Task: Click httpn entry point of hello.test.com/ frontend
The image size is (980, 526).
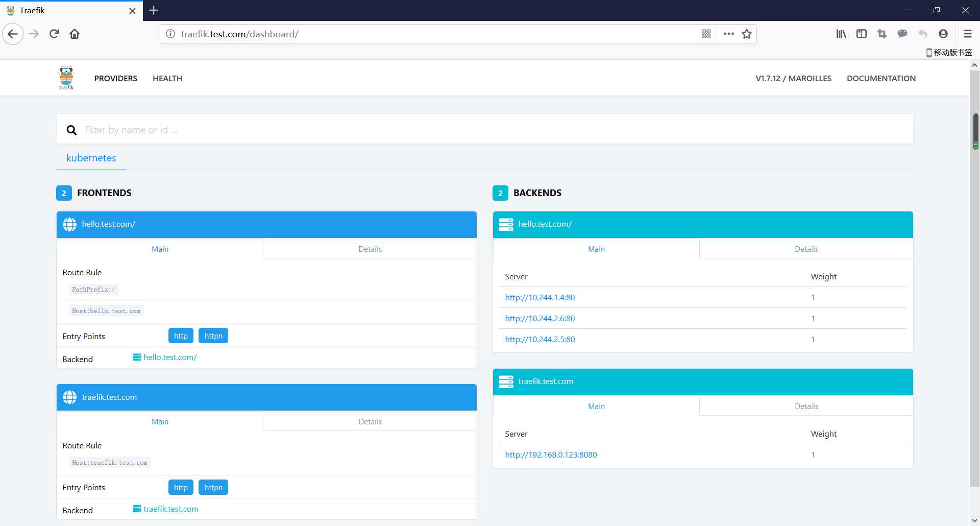Action: click(x=213, y=336)
